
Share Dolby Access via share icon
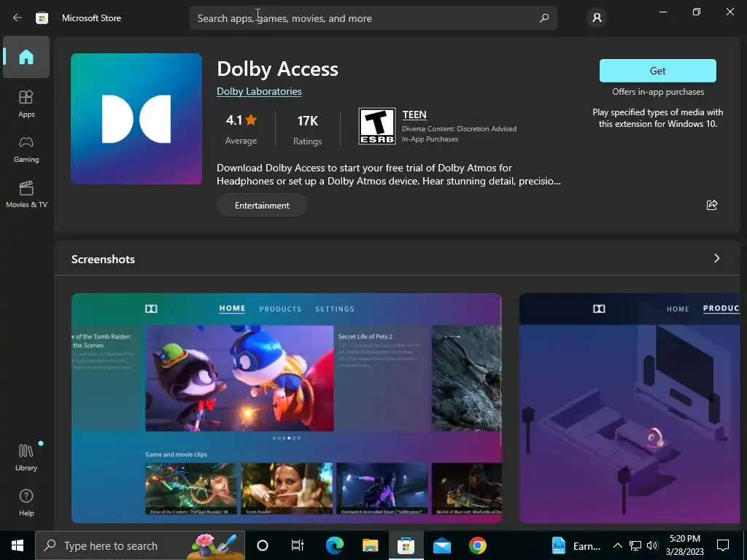click(712, 205)
